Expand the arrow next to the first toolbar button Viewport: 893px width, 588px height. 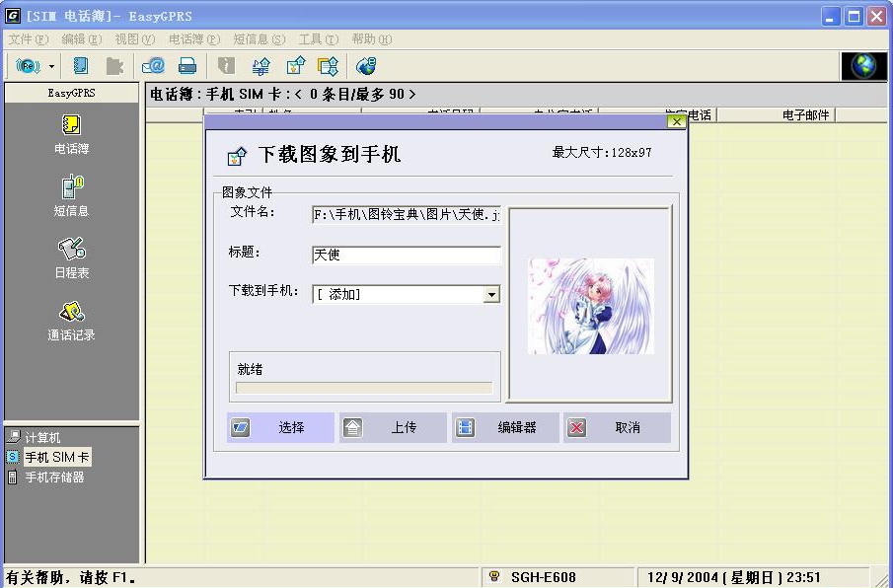[50, 66]
